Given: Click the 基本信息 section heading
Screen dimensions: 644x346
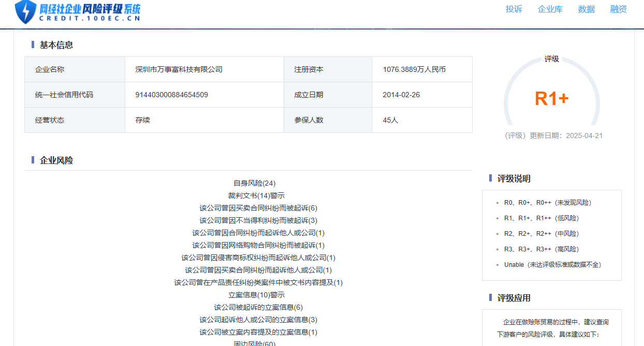Looking at the screenshot, I should [x=56, y=45].
